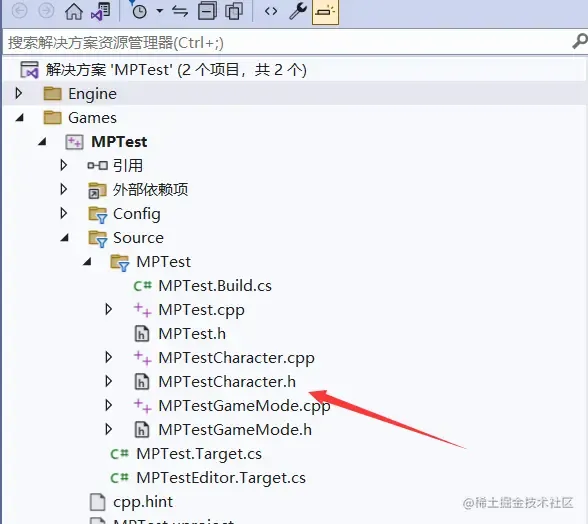Select the bold MPTest project node
The image size is (588, 524).
119,142
